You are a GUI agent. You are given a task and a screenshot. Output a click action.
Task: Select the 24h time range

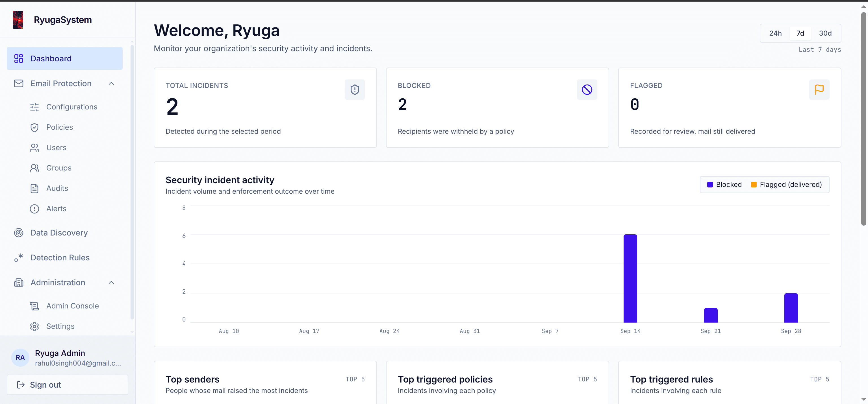775,33
